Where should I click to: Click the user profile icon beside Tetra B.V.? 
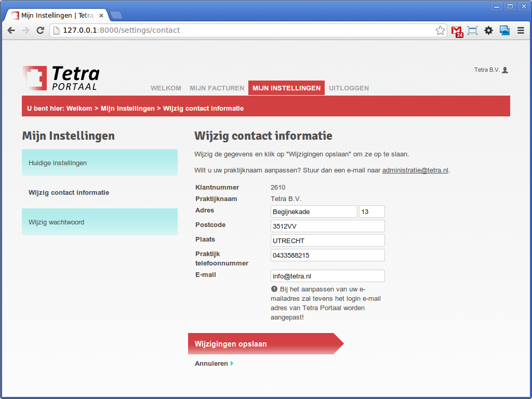tap(505, 70)
